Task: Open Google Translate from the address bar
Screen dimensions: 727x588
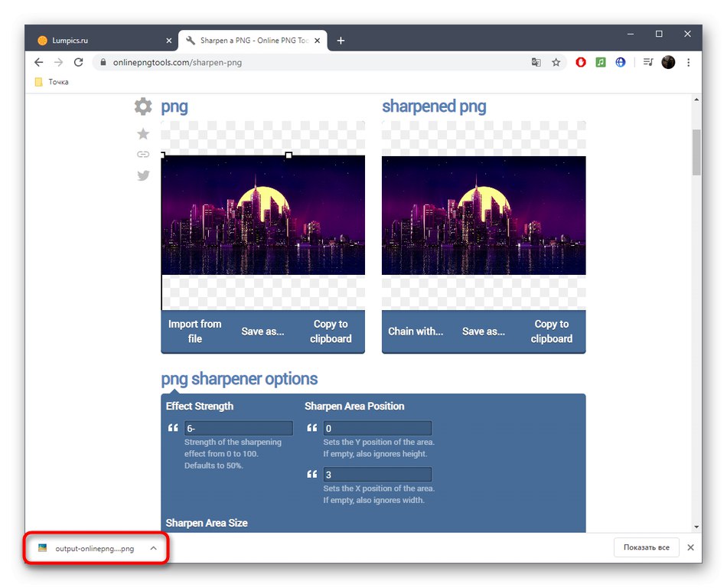Action: click(x=536, y=62)
